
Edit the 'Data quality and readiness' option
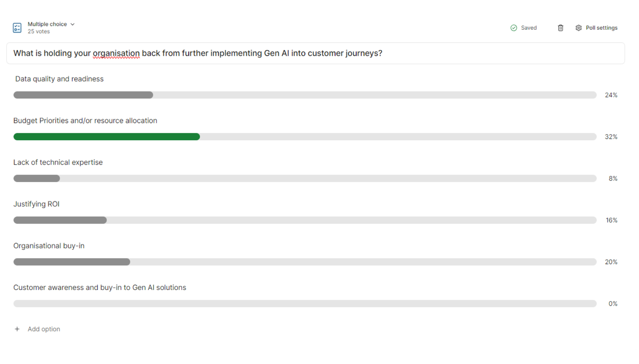point(59,79)
